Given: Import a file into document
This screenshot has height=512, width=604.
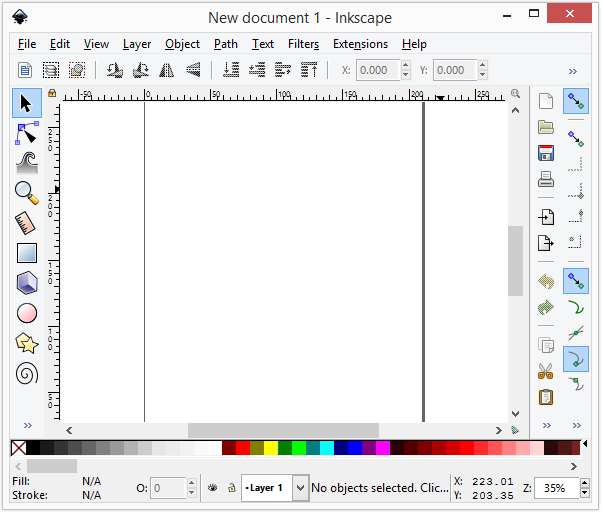Looking at the screenshot, I should point(545,217).
